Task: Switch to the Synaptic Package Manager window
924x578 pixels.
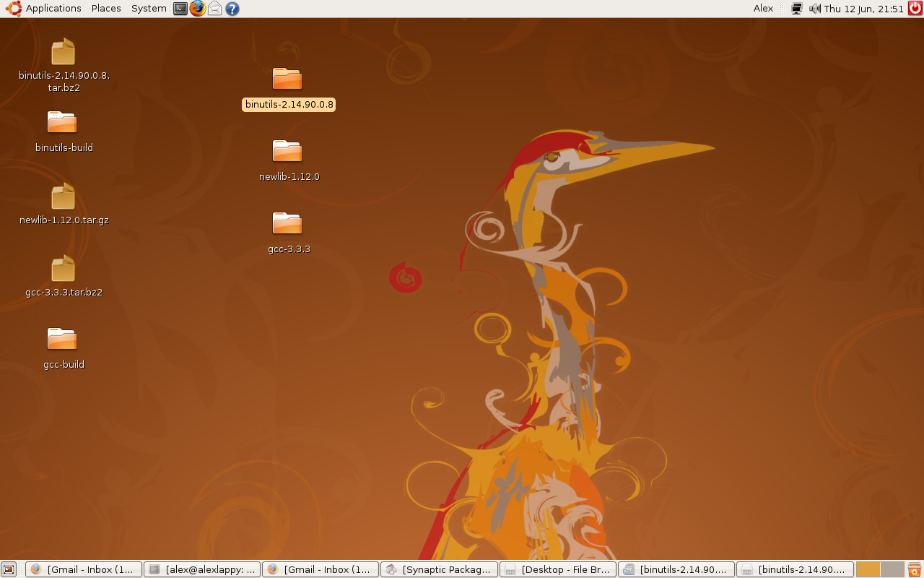Action: 439,569
